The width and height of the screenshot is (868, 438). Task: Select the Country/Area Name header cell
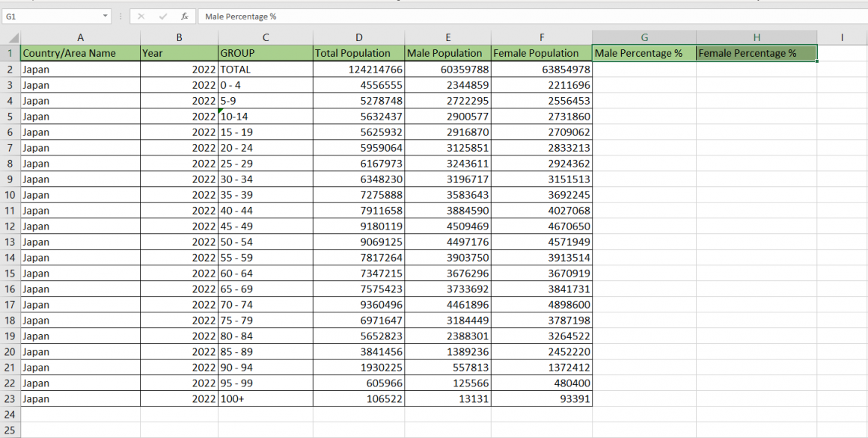80,53
